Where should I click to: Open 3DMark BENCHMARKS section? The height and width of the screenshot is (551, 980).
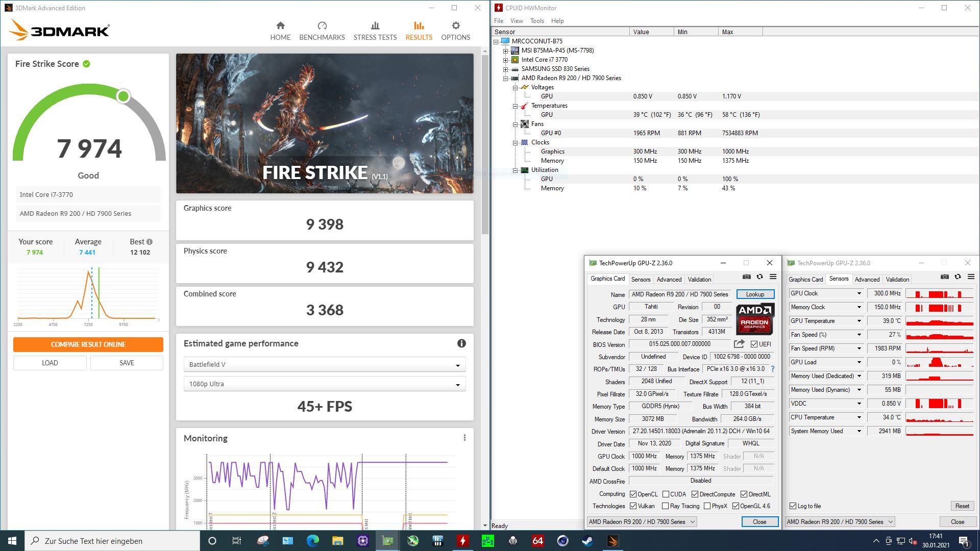322,31
